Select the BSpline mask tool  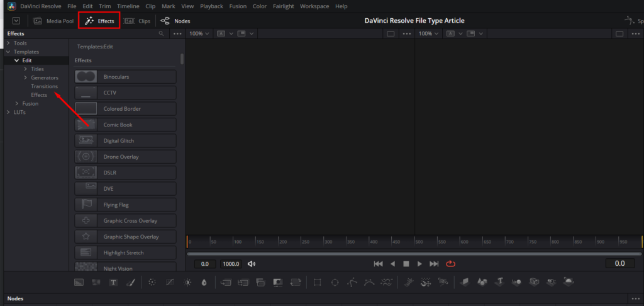[369, 282]
